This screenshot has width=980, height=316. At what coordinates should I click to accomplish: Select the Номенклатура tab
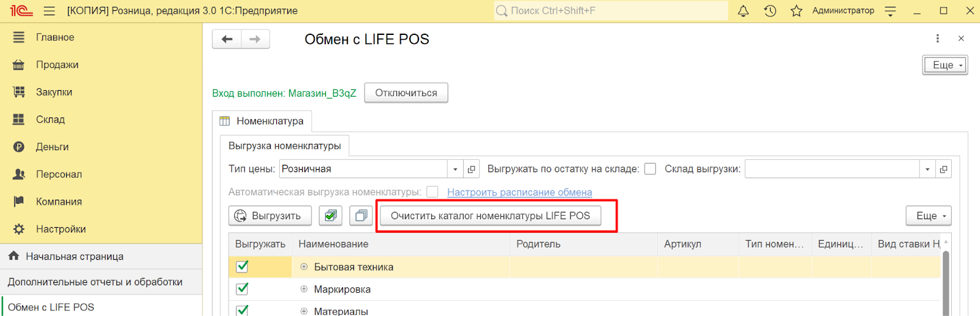262,121
